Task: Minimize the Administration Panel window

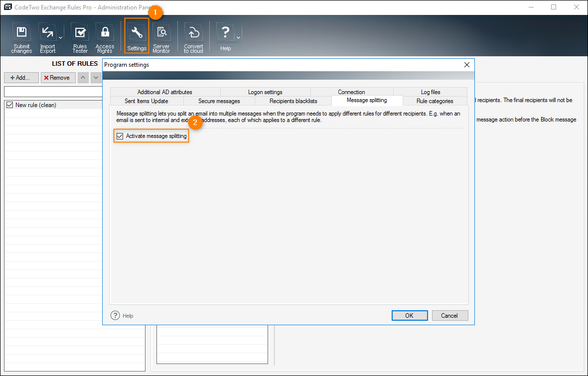Action: [x=531, y=7]
